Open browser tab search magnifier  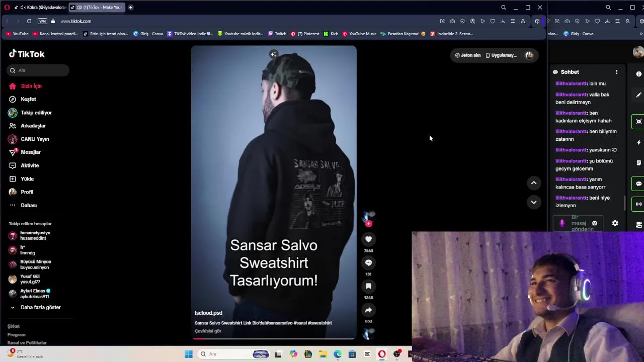504,8
